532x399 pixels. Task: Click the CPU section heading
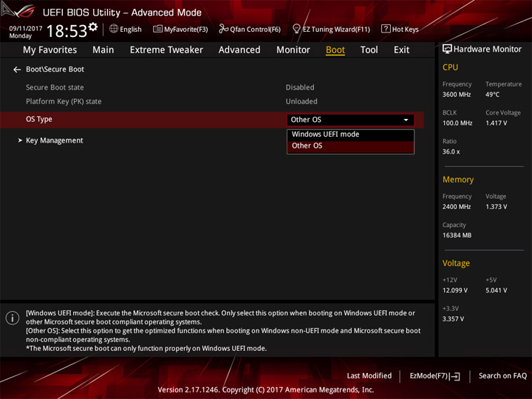(x=450, y=67)
